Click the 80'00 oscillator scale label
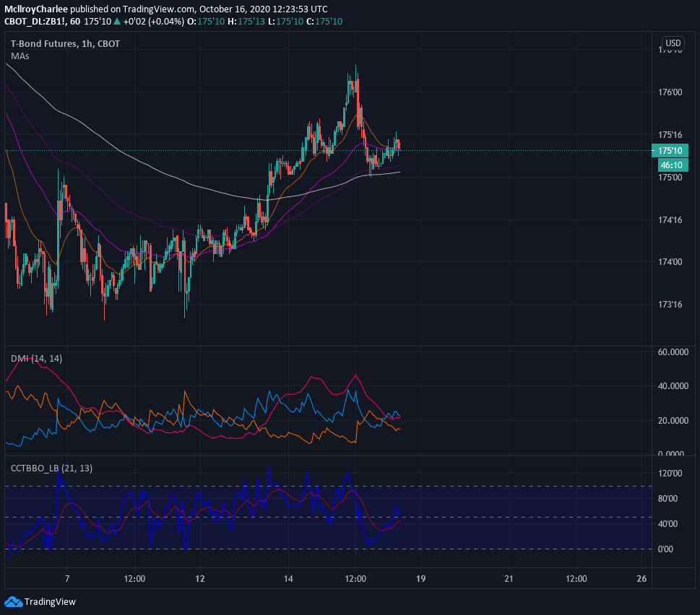The width and height of the screenshot is (700, 615). (x=668, y=499)
